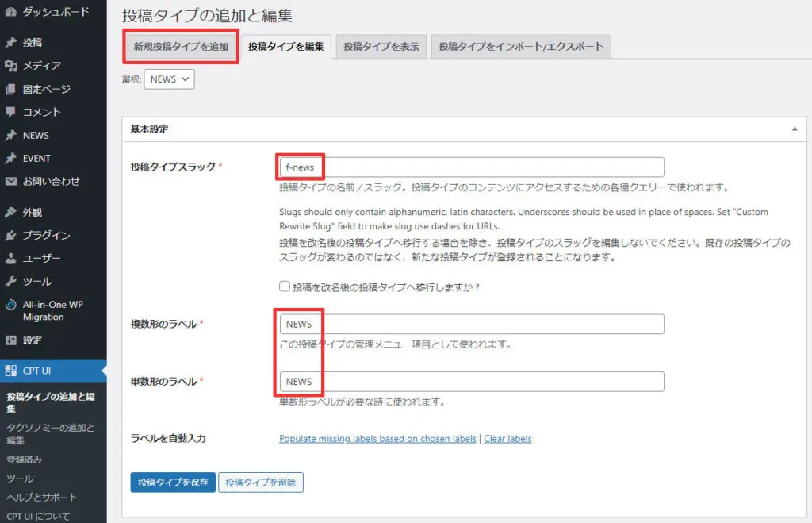Select the ユーザー (Users) icon
Viewport: 812px width, 523px height.
pos(12,258)
